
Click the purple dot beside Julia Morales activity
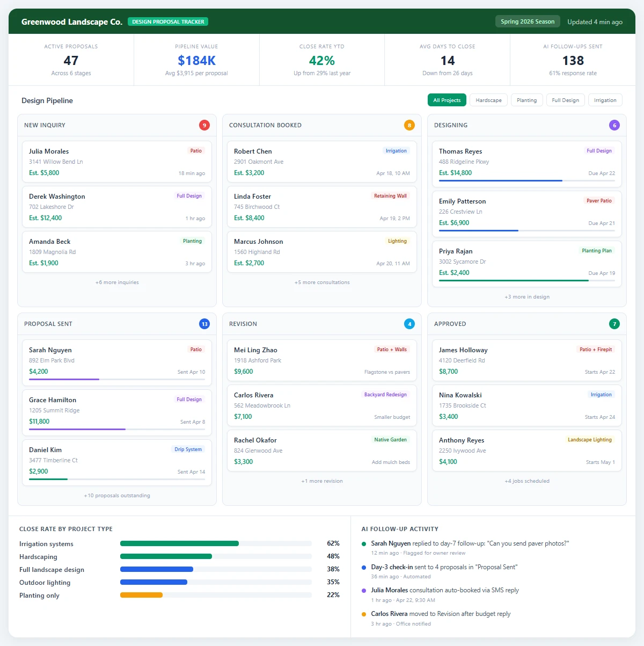(363, 590)
